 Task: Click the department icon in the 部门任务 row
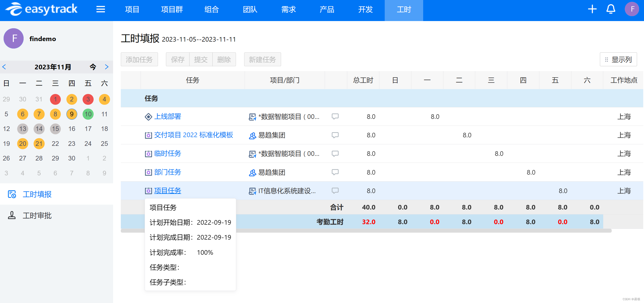coord(252,172)
